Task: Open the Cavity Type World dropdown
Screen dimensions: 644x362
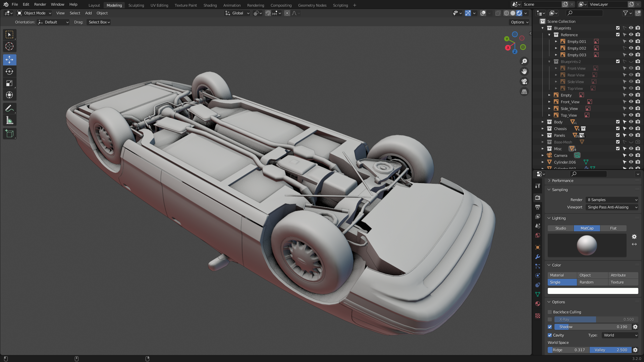Action: click(x=620, y=335)
